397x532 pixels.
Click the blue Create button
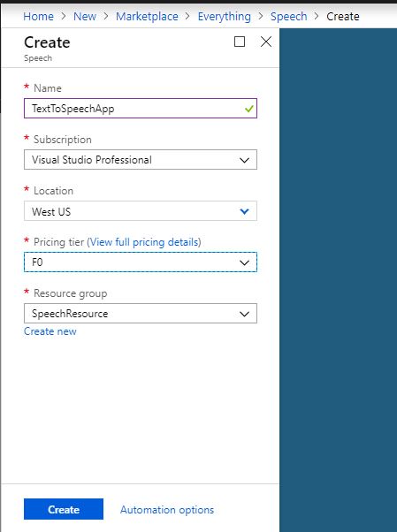[x=64, y=509]
